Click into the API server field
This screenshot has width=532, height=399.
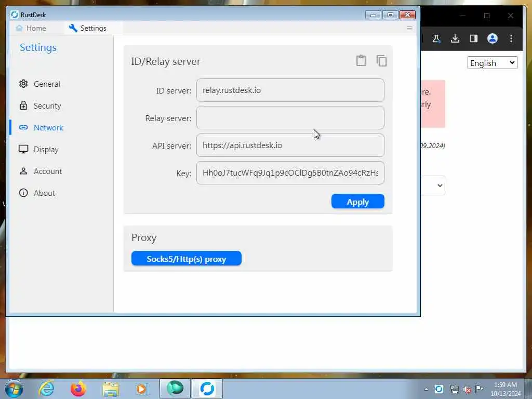pos(290,145)
